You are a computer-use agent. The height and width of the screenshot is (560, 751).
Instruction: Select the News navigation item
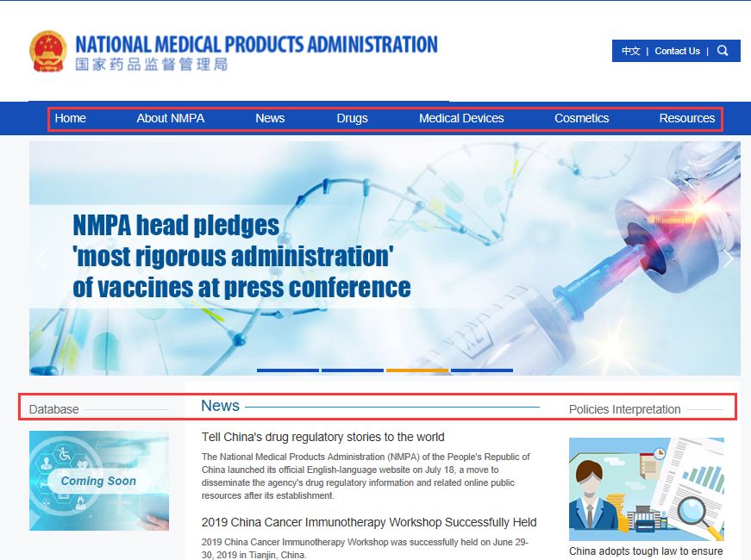pyautogui.click(x=270, y=118)
